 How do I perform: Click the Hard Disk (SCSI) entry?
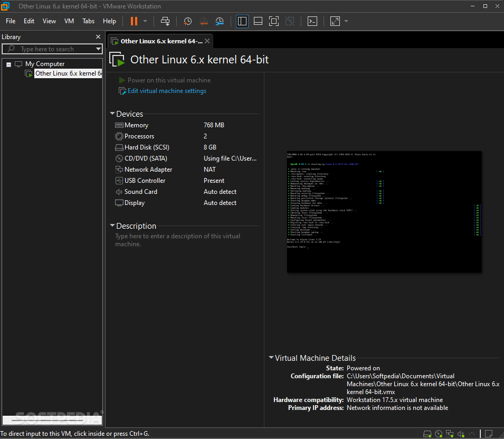147,147
